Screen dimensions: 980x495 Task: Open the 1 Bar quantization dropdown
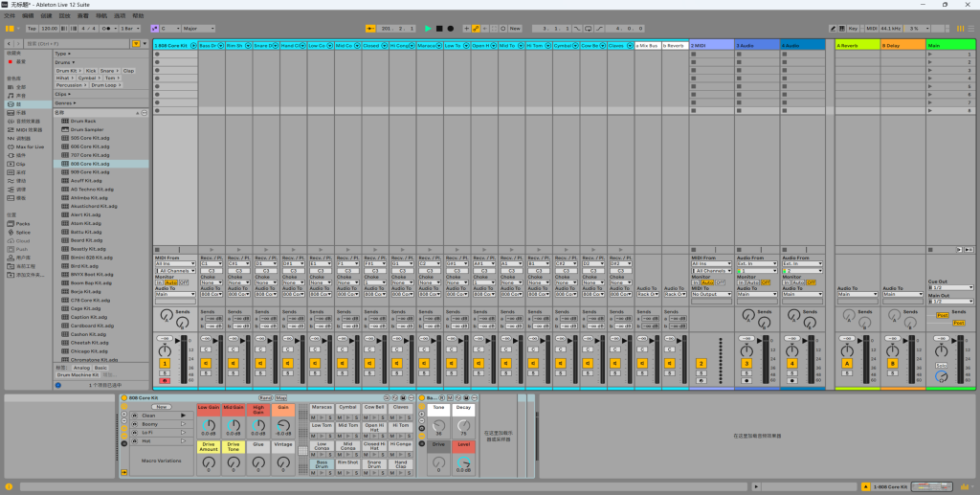click(129, 29)
